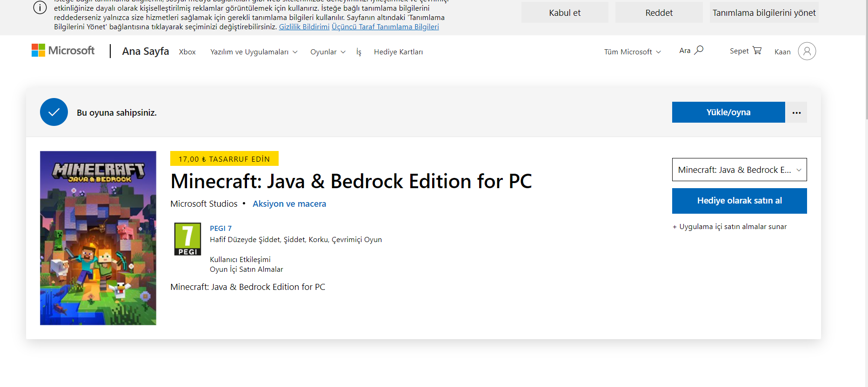Image resolution: width=868 pixels, height=387 pixels.
Task: Accept cookies with Kabul et
Action: click(564, 13)
